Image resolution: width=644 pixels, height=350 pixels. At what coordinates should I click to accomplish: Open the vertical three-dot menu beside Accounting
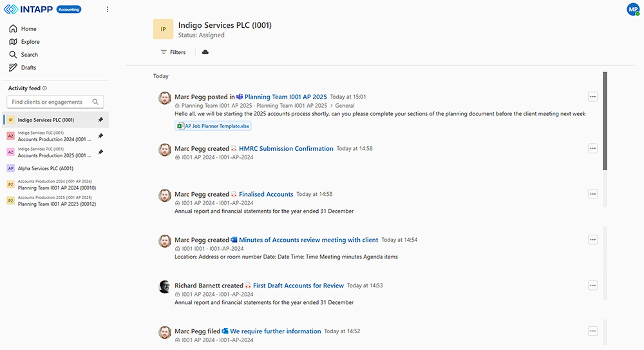[x=108, y=10]
